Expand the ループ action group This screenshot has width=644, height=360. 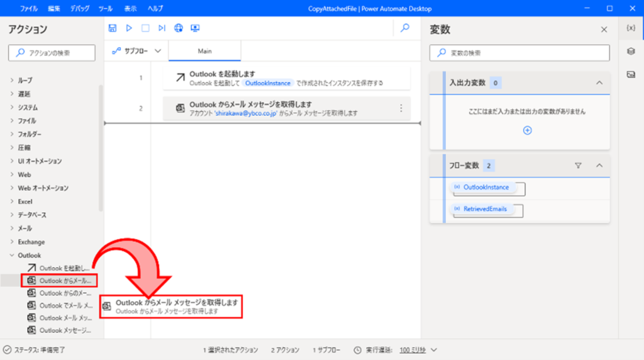(x=12, y=81)
